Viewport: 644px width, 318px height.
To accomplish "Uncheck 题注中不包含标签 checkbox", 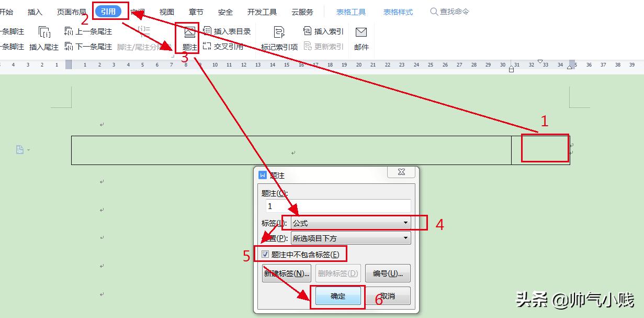I will [x=265, y=254].
